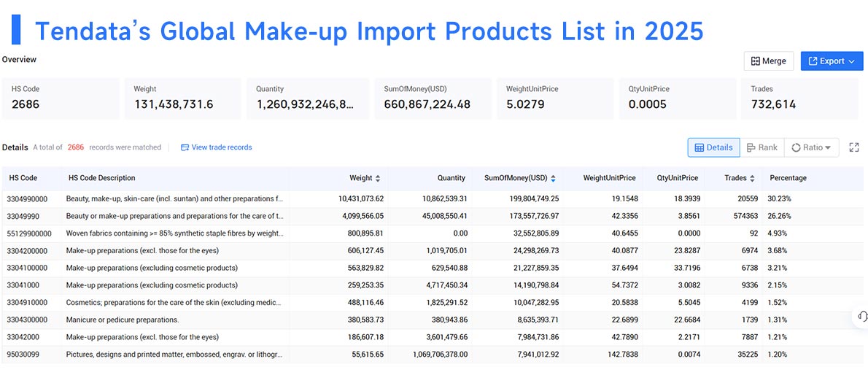868x375 pixels.
Task: Click Pictures, designs and printed matter description
Action: coord(174,355)
